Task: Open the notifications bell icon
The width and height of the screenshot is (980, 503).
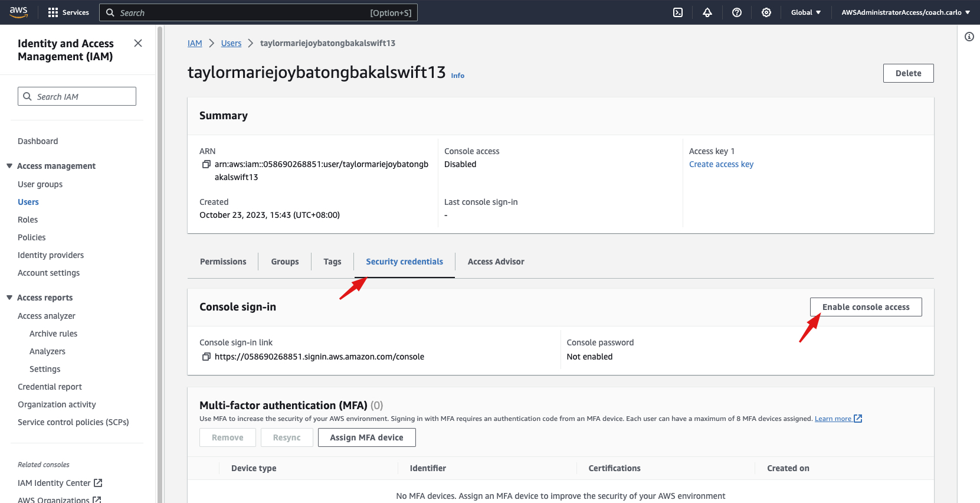Action: click(707, 12)
